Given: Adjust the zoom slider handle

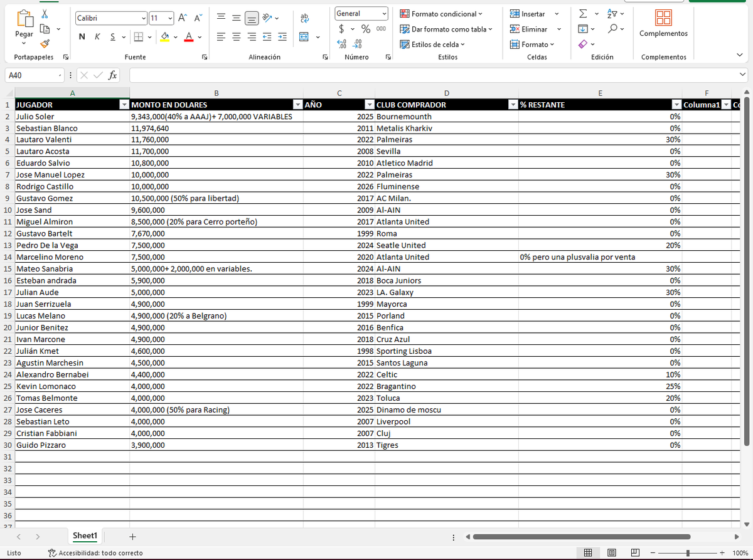Looking at the screenshot, I should tap(688, 553).
